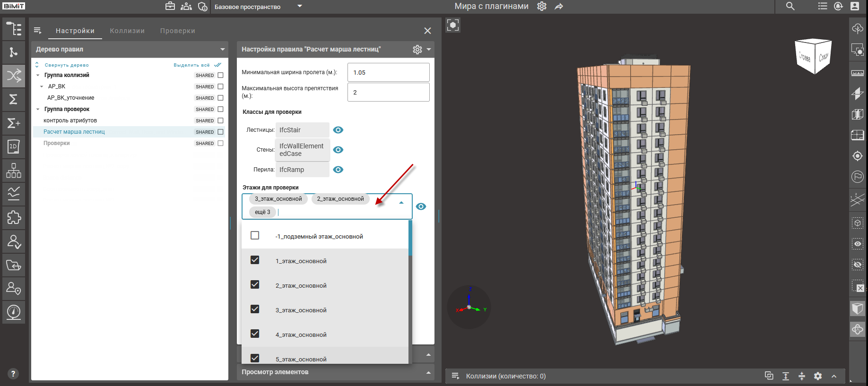Screen dimensions: 868x386
Task: Click the help question mark icon
Action: pos(13,373)
